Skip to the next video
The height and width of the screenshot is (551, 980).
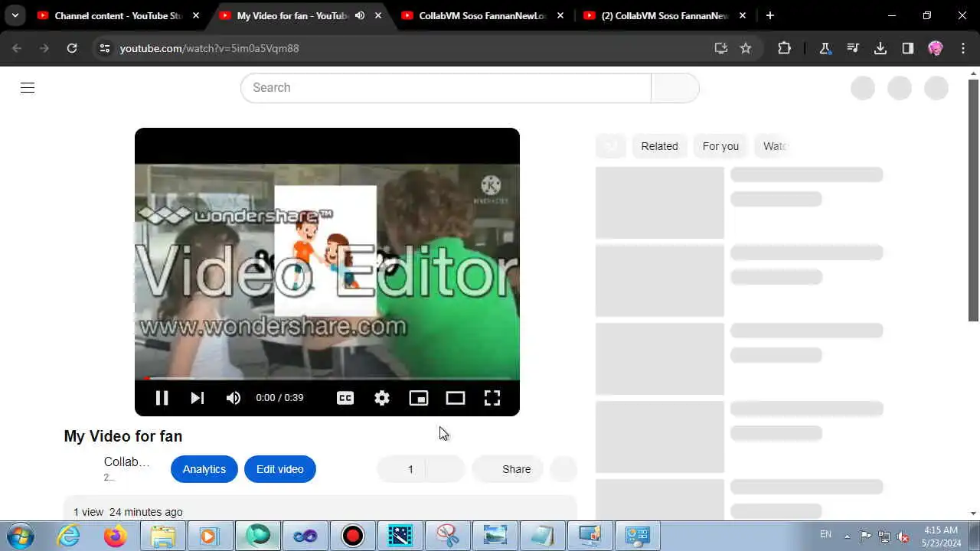198,398
